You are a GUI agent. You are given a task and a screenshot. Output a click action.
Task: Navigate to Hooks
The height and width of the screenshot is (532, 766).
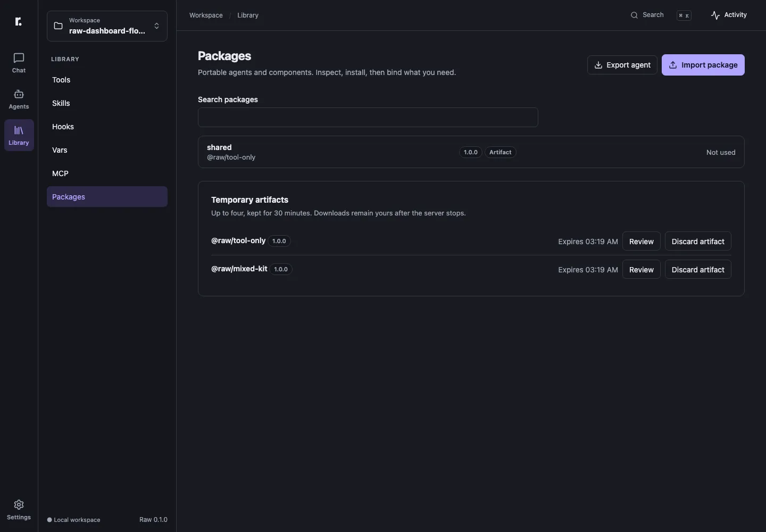click(x=107, y=127)
